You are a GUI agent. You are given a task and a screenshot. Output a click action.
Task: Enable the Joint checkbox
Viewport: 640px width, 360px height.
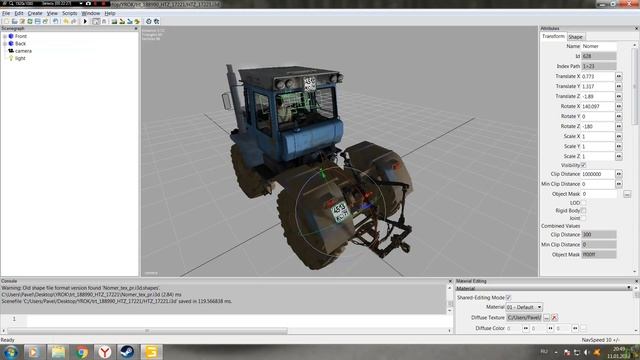584,218
